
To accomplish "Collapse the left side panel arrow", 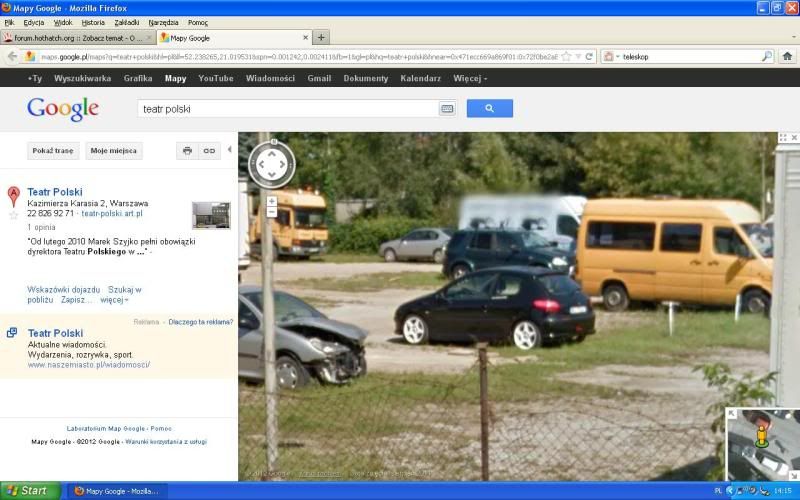I will (230, 150).
